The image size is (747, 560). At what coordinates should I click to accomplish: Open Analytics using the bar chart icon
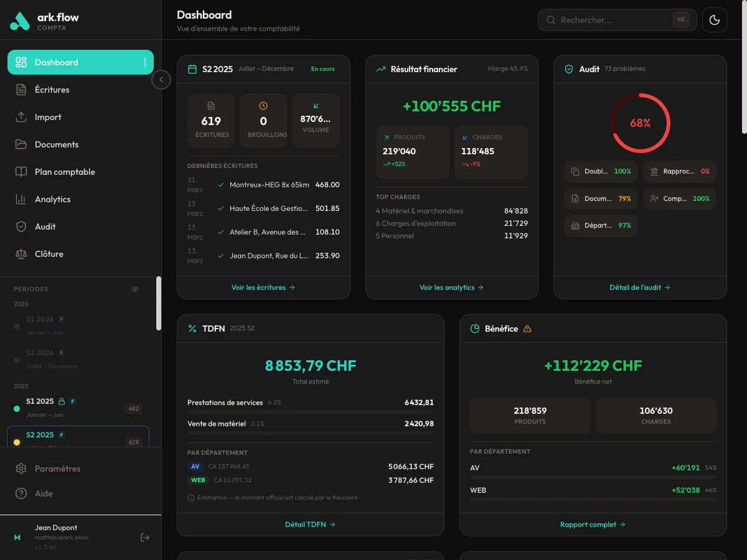tap(21, 199)
